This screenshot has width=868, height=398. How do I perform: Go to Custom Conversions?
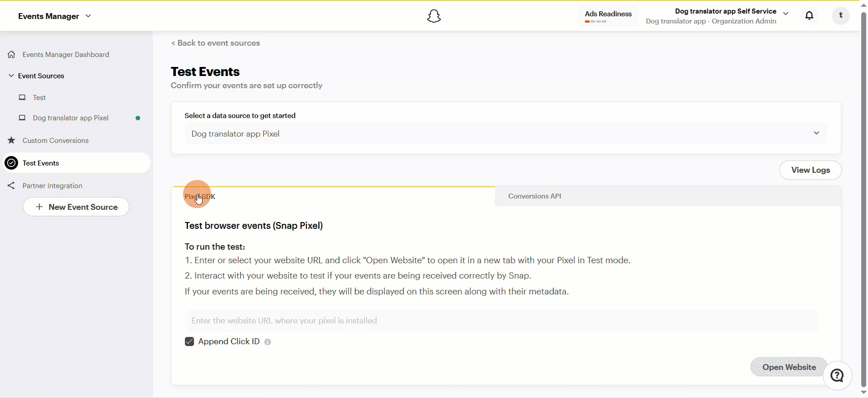click(x=56, y=140)
